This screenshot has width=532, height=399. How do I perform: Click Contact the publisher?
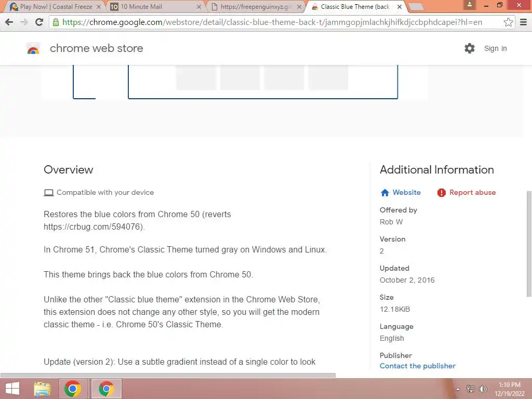tap(417, 366)
